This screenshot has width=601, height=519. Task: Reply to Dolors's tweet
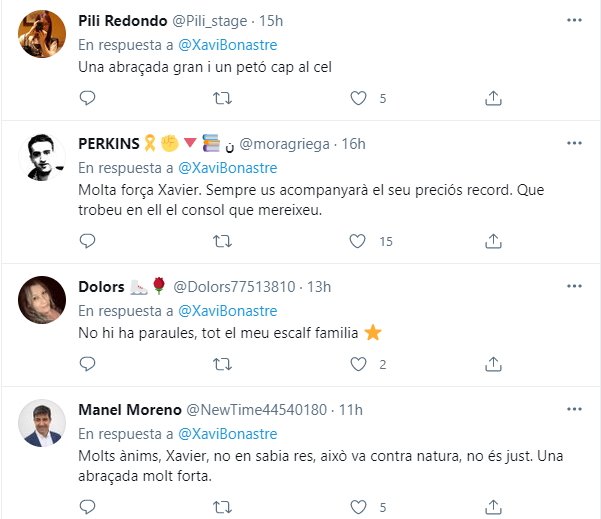coord(87,364)
